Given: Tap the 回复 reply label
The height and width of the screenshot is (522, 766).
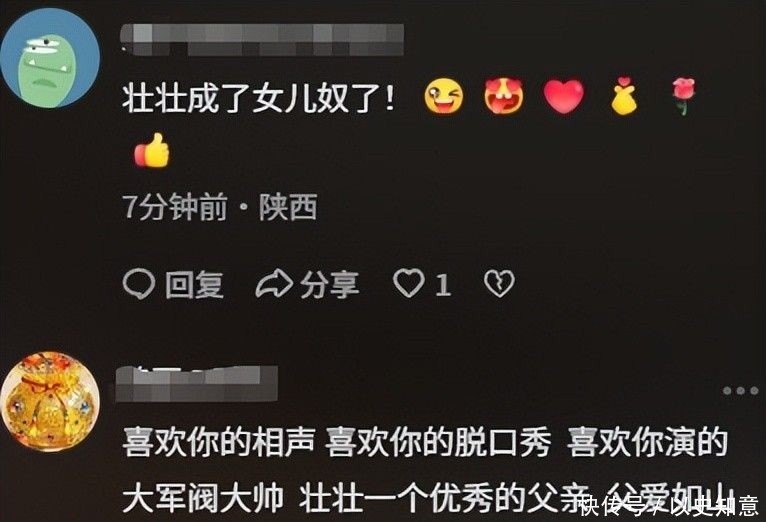Looking at the screenshot, I should pyautogui.click(x=194, y=285).
